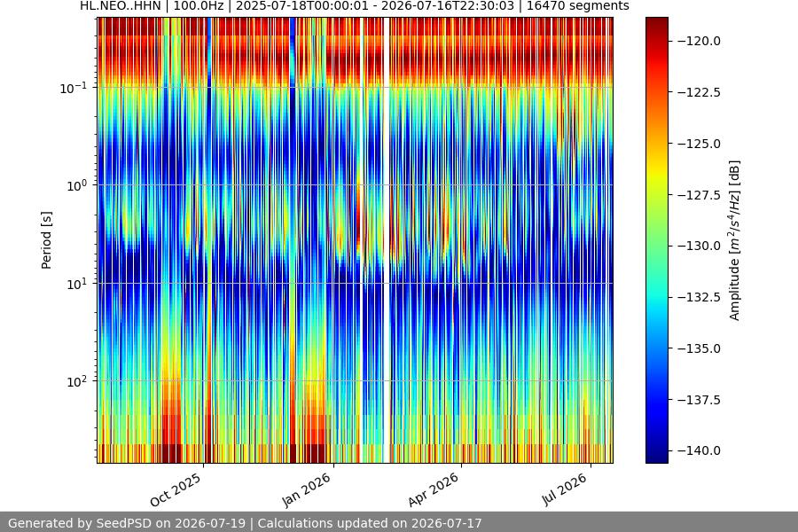The width and height of the screenshot is (798, 532).
Task: Click the 10⁰ period tick label
Action: (x=76, y=185)
